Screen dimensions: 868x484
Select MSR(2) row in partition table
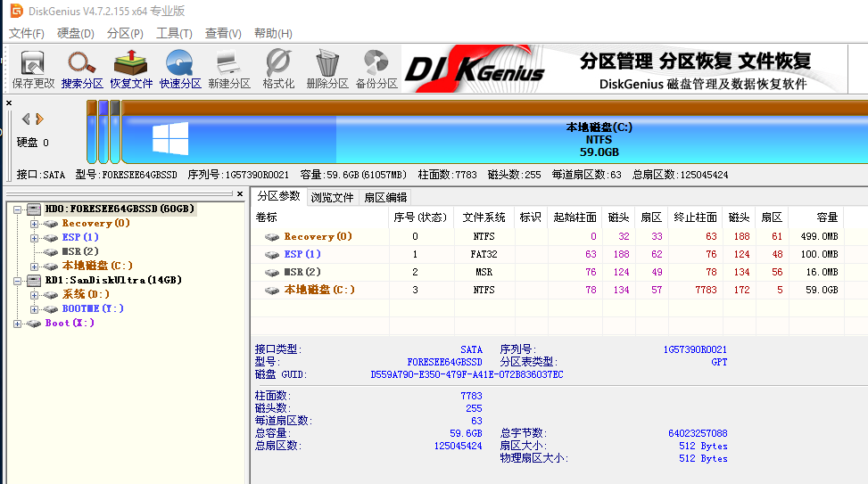tap(547, 272)
